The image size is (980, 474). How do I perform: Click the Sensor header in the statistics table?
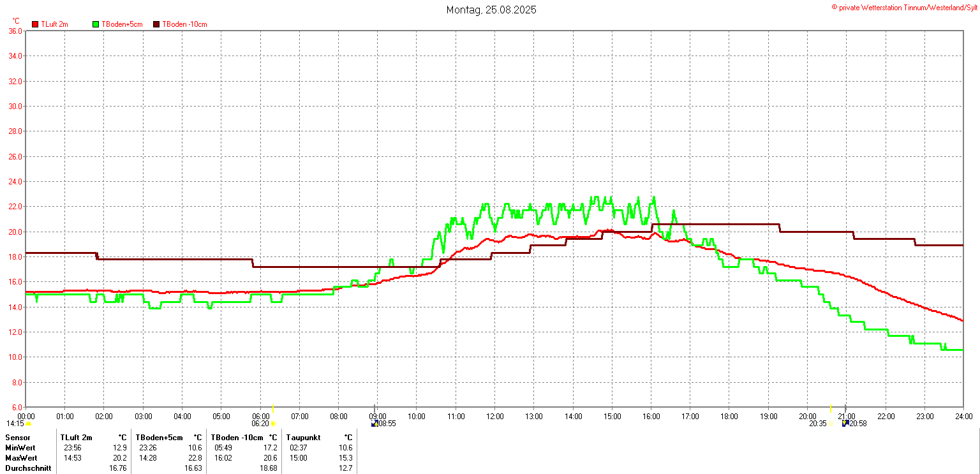coord(17,438)
